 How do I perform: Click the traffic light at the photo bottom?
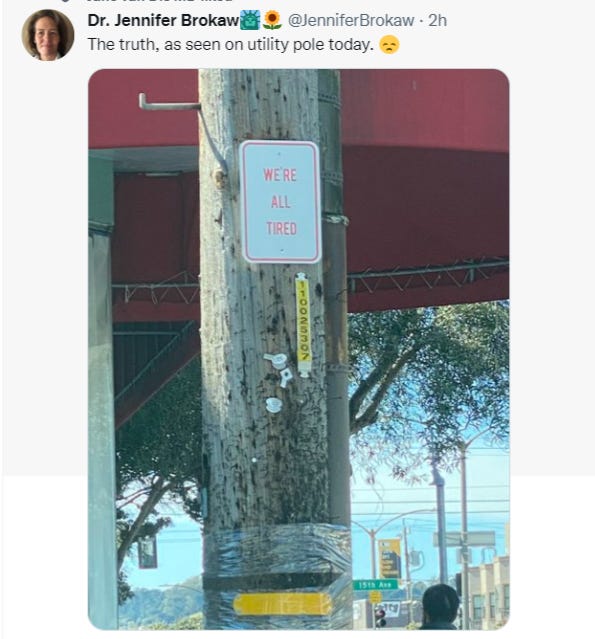pos(379,617)
